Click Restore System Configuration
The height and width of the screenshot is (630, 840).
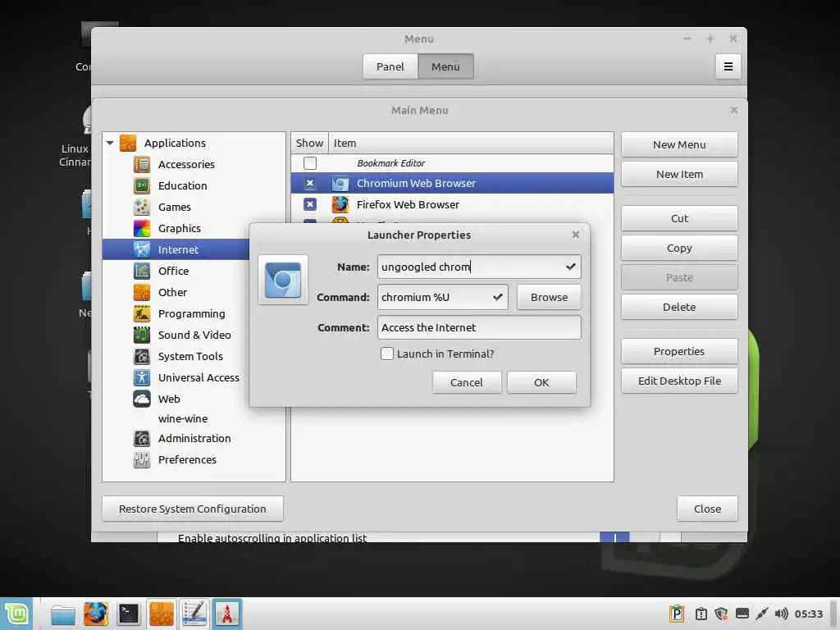tap(192, 509)
